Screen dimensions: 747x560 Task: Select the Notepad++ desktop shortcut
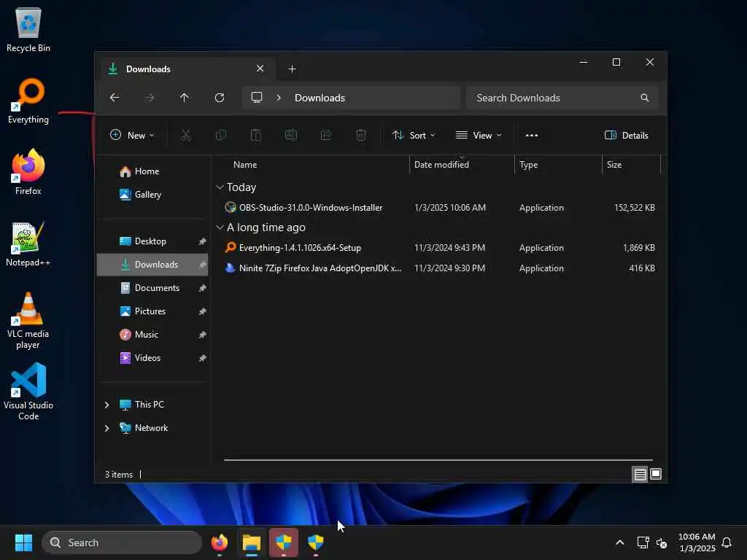[28, 244]
